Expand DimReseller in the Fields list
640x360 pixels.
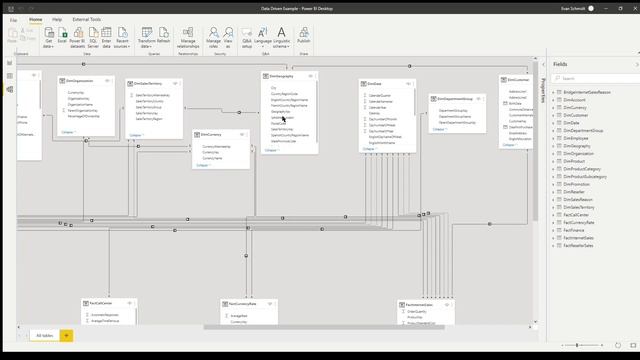coord(553,192)
